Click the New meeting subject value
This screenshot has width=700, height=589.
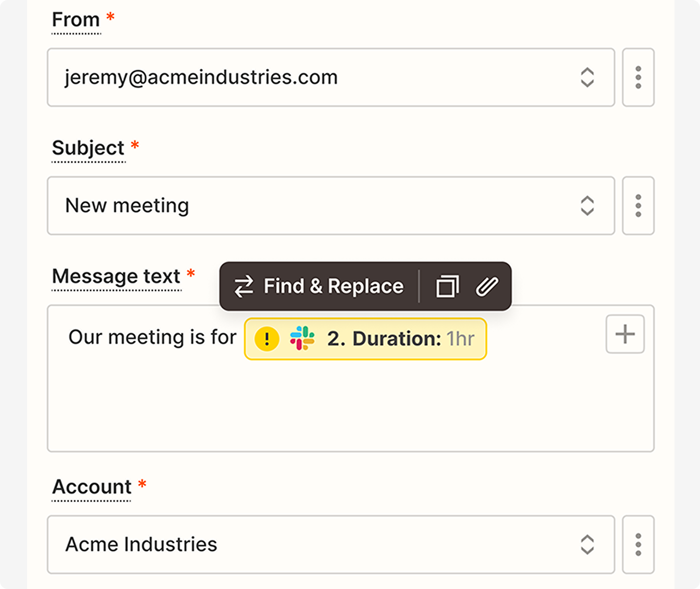127,206
